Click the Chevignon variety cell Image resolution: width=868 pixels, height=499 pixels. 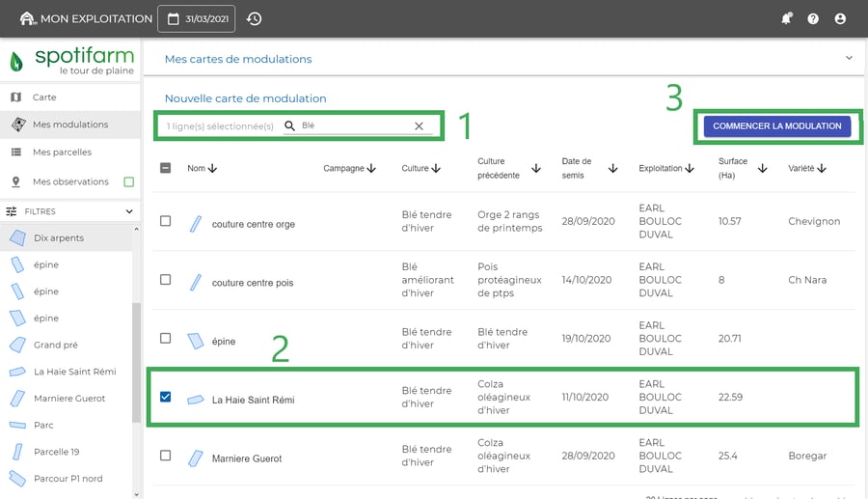click(x=814, y=221)
